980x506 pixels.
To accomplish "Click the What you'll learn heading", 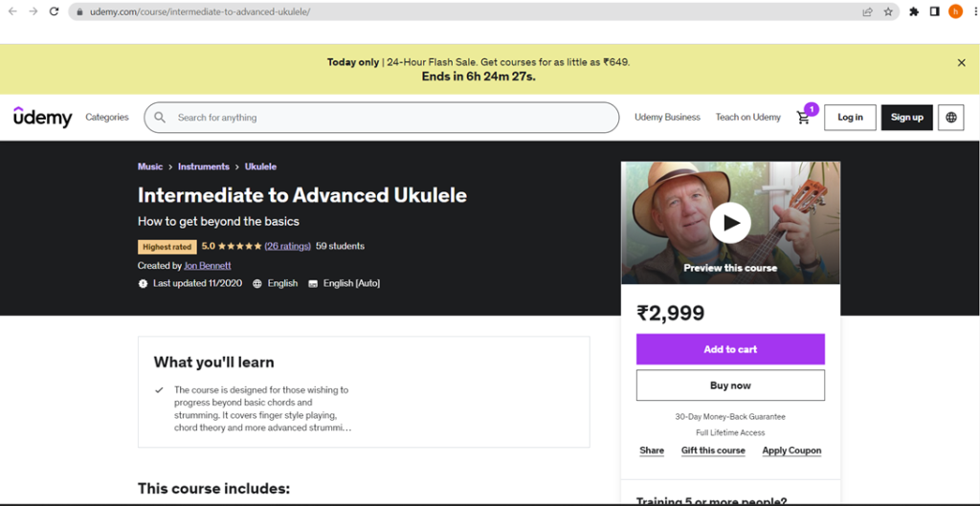I will (213, 363).
